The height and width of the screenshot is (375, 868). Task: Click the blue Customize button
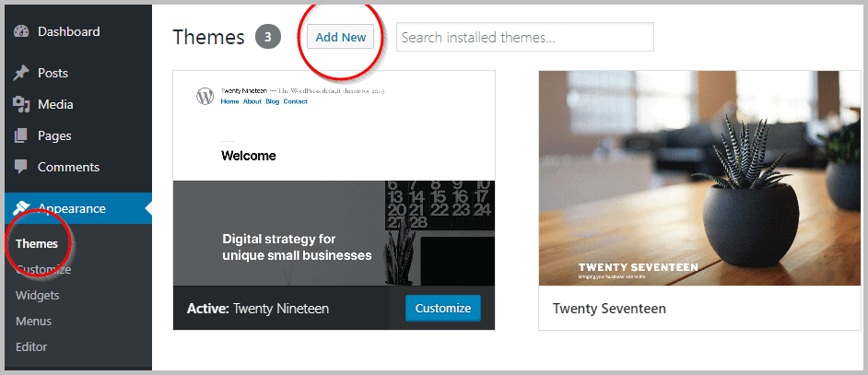[442, 308]
